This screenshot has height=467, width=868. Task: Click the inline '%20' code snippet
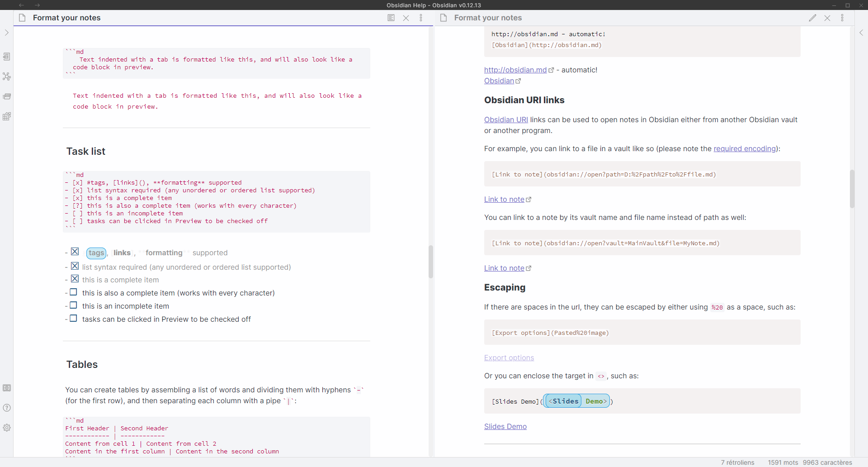tap(717, 307)
